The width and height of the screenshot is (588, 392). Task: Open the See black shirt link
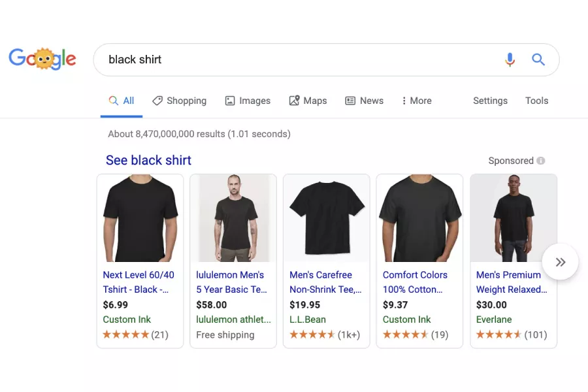click(148, 160)
